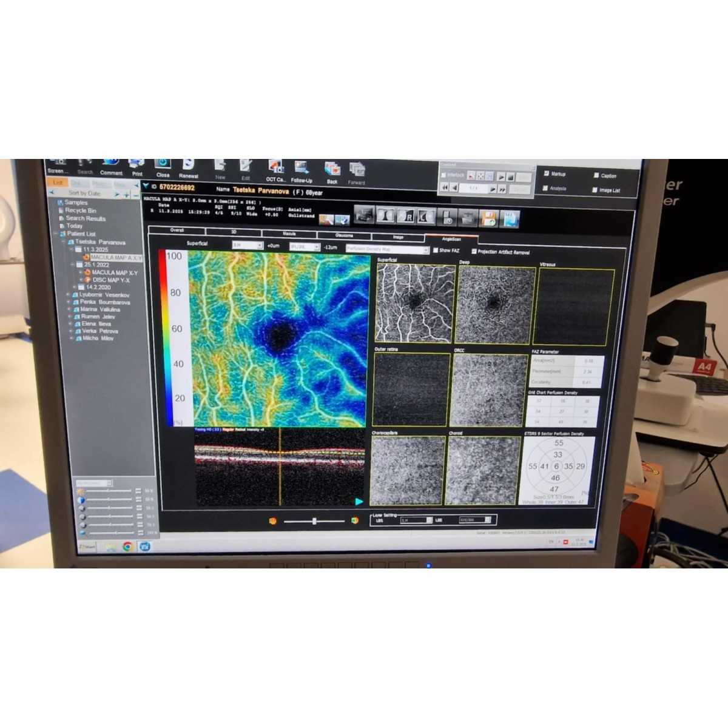Collapse patient info header chevron beside ID

(x=146, y=186)
